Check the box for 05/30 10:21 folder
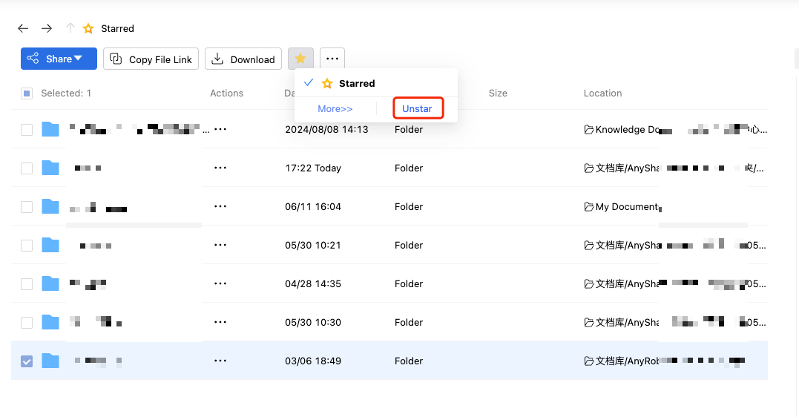Viewport: 800px width, 418px height. coord(27,245)
